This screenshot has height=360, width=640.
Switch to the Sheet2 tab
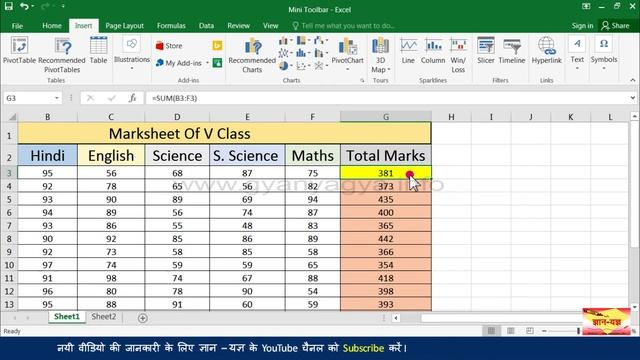pos(104,317)
